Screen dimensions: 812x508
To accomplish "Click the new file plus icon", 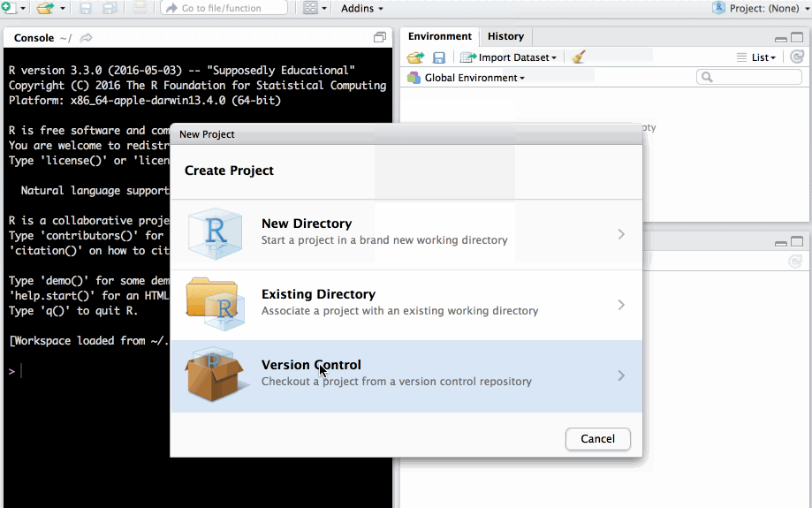I will pyautogui.click(x=8, y=7).
